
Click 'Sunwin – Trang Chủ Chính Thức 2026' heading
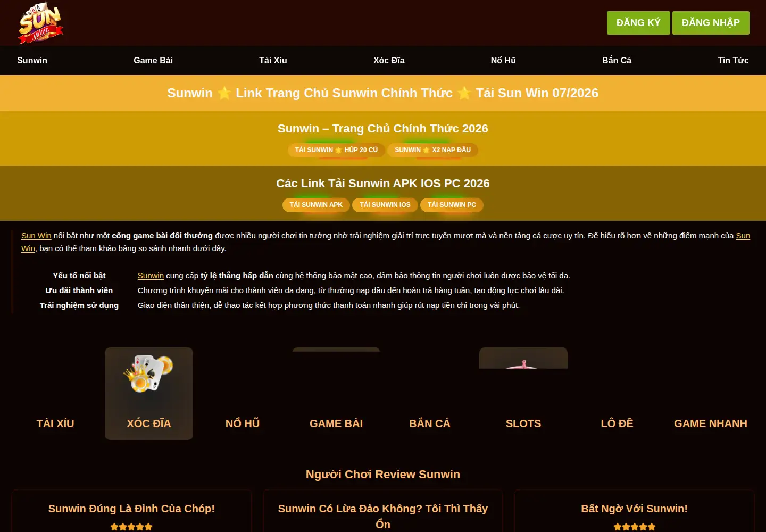[383, 129]
